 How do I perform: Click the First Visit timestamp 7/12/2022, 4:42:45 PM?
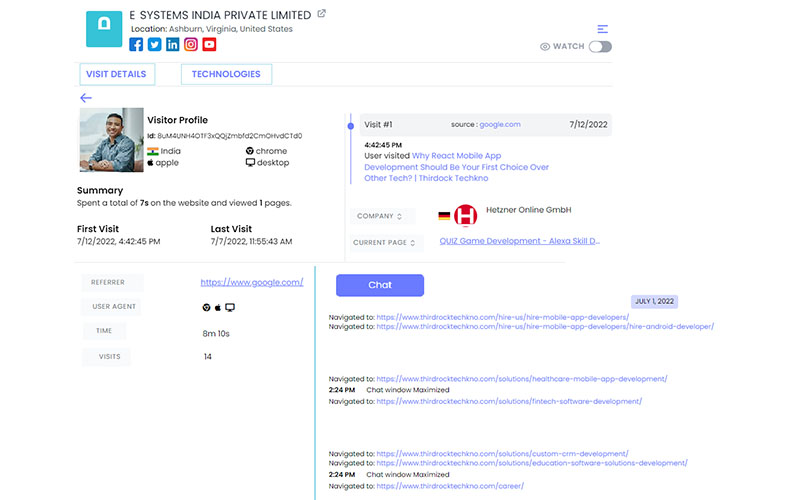[118, 241]
